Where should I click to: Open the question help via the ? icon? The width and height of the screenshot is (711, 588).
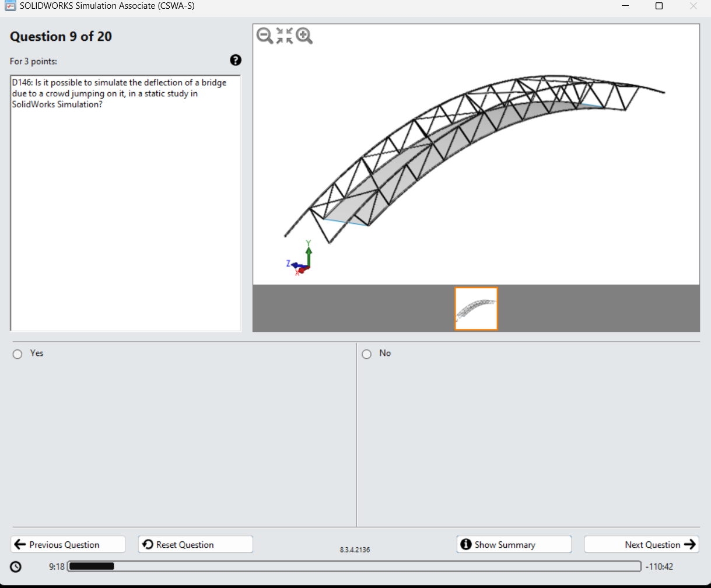click(x=235, y=60)
